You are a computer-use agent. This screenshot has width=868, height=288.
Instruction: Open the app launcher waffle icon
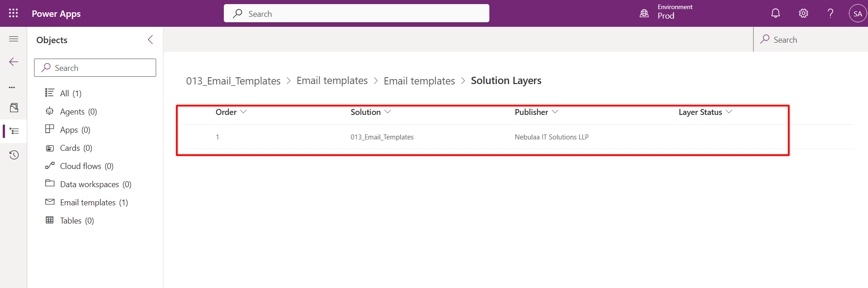[14, 13]
